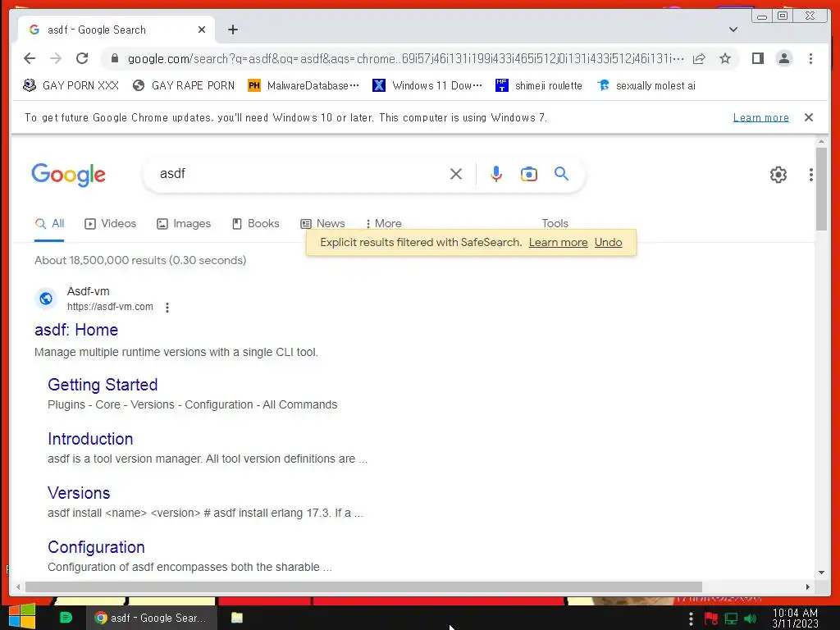Expand the More search categories menu

[384, 223]
